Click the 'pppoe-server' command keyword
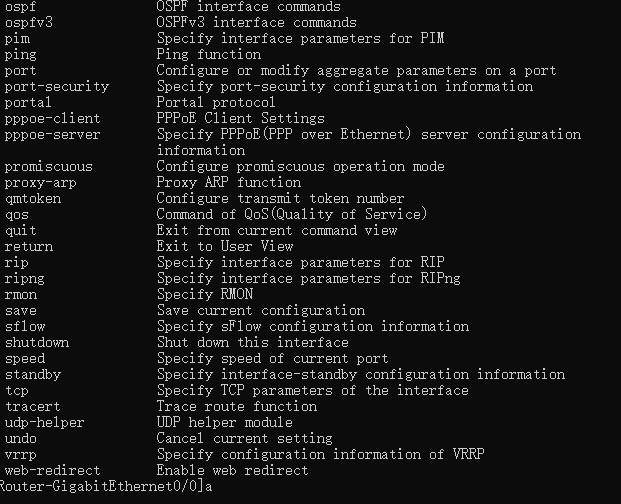Screen dimensions: 621x504 coord(52,135)
